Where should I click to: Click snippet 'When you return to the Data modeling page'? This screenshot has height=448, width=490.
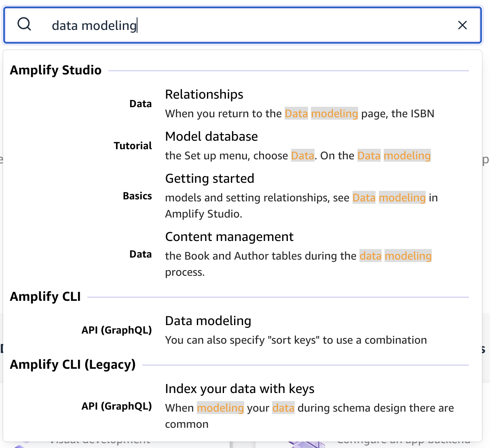(x=300, y=114)
